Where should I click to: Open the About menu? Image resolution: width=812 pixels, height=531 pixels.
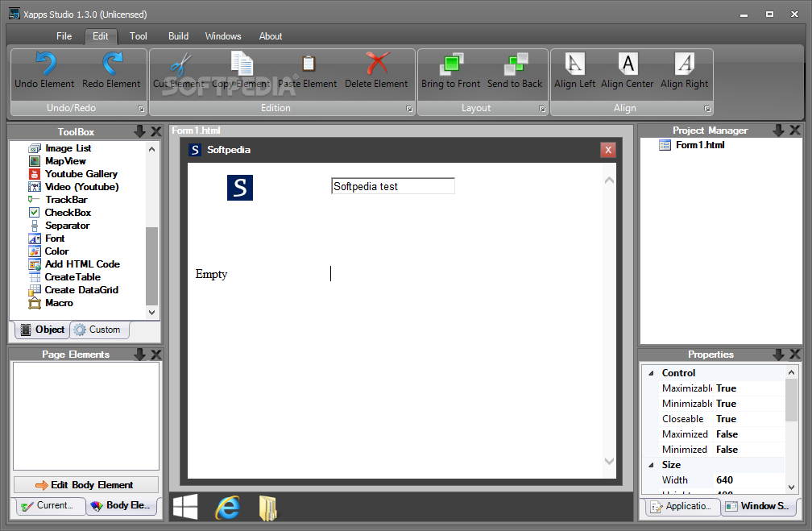271,36
